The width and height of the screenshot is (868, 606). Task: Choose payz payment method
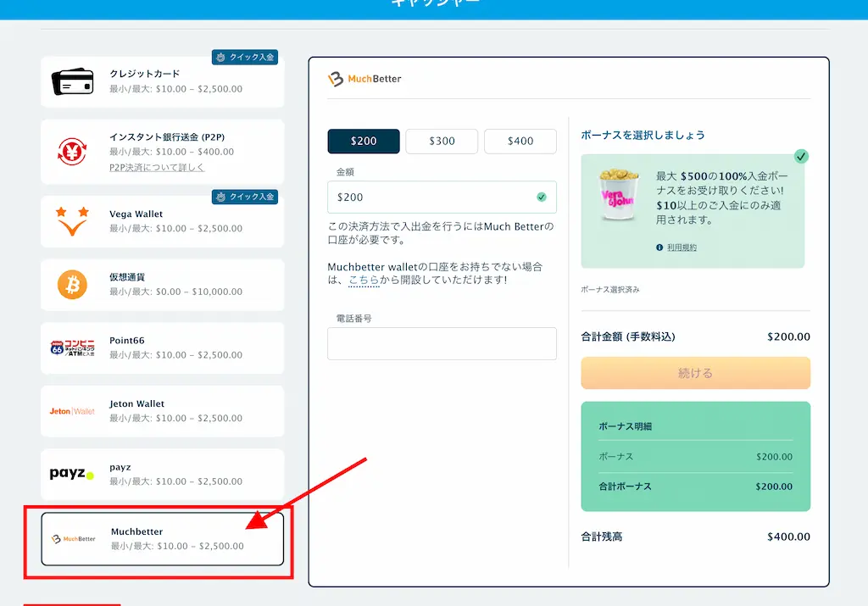point(162,475)
